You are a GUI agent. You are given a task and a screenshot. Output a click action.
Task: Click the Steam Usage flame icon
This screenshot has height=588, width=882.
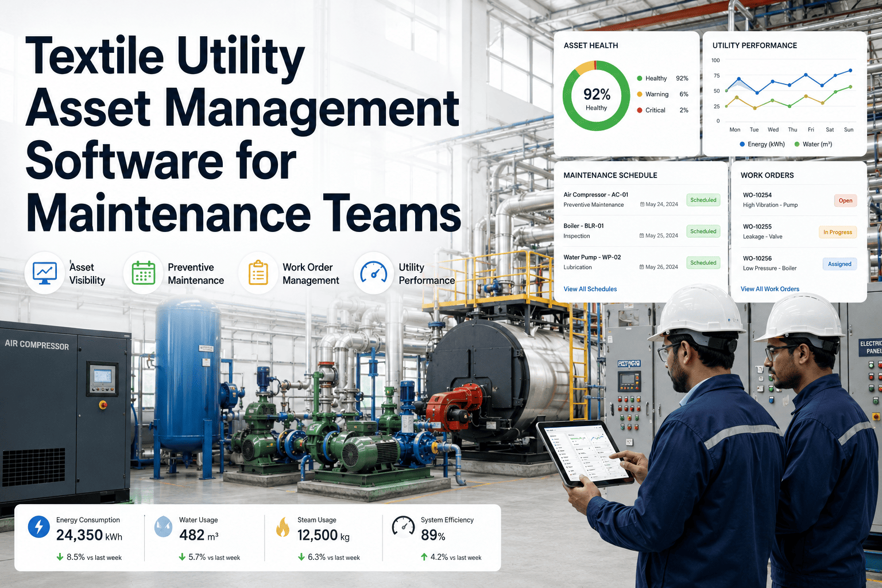tap(283, 527)
